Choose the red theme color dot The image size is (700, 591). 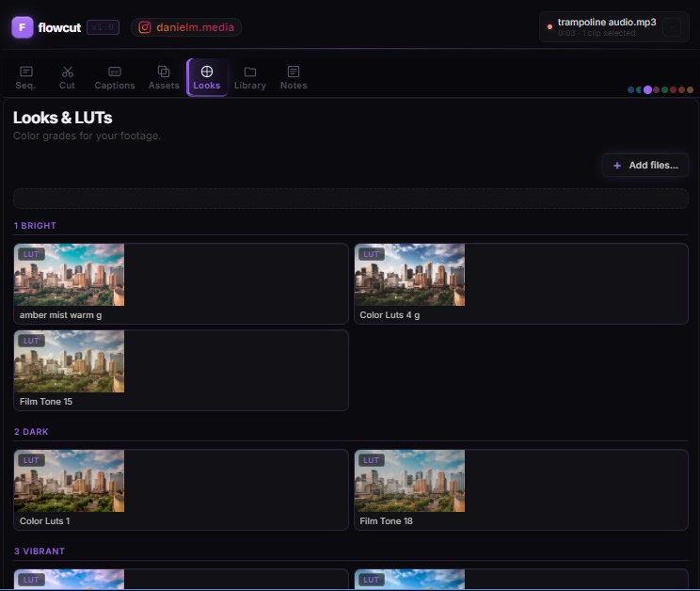coord(674,89)
